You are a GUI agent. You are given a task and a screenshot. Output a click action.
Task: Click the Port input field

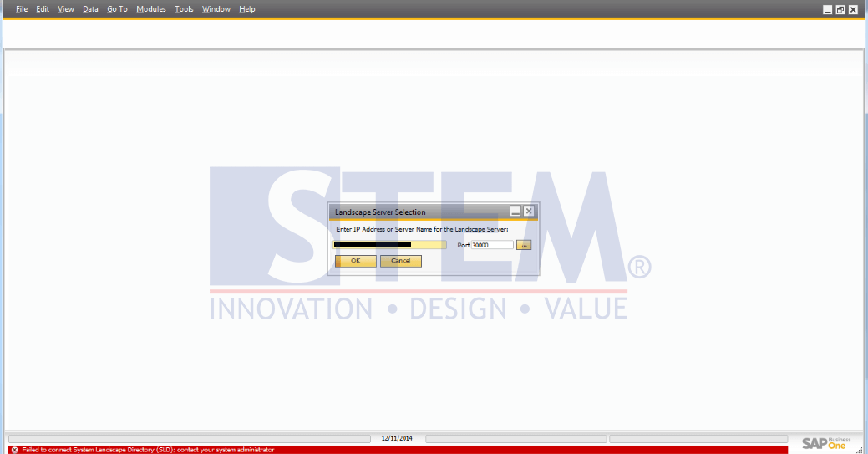(x=492, y=245)
